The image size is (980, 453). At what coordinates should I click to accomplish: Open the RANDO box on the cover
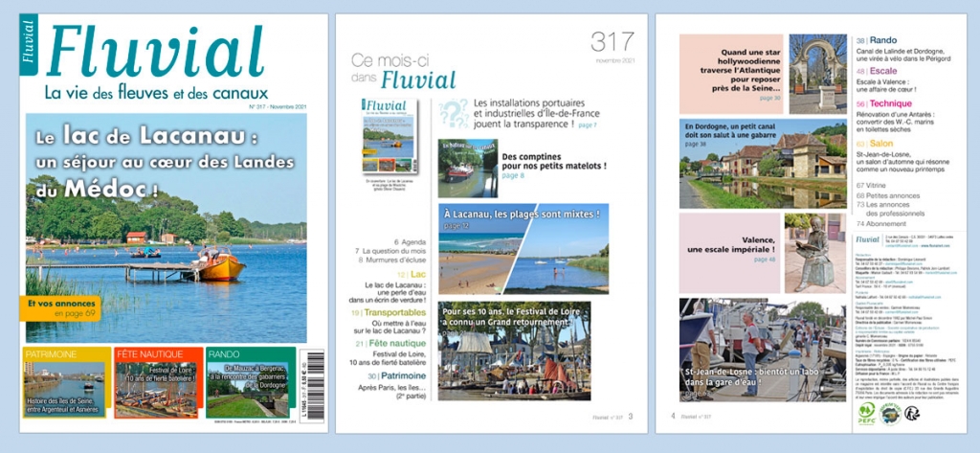(x=250, y=382)
